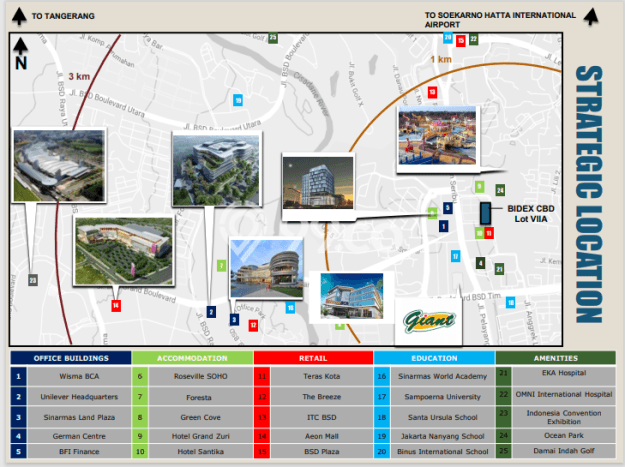This screenshot has width=625, height=467.
Task: Click the 'Indonesia Convention Exhibition' legend entry
Action: point(564,417)
